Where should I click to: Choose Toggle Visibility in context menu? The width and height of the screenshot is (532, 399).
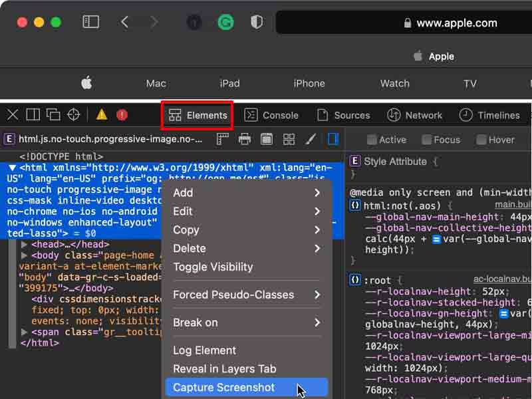247,267
